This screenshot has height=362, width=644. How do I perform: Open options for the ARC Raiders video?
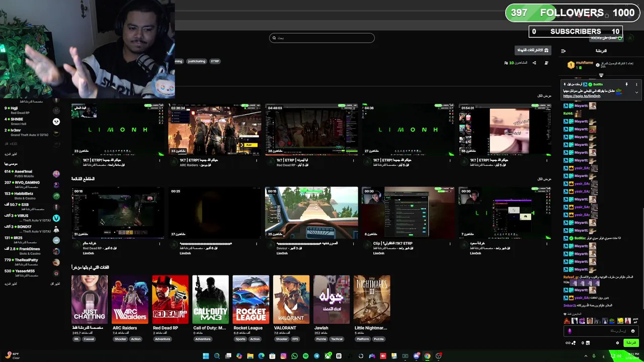pyautogui.click(x=257, y=160)
